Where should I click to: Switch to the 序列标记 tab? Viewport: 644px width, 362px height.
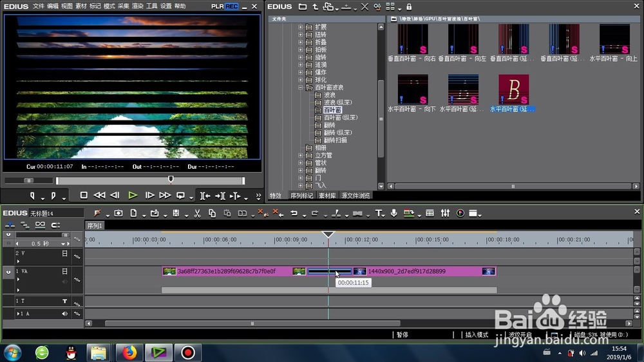302,196
